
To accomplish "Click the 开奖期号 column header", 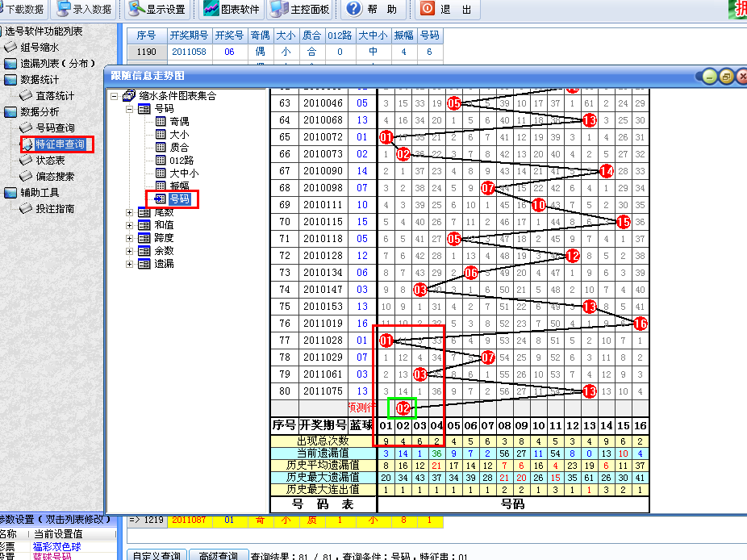I will click(x=190, y=36).
